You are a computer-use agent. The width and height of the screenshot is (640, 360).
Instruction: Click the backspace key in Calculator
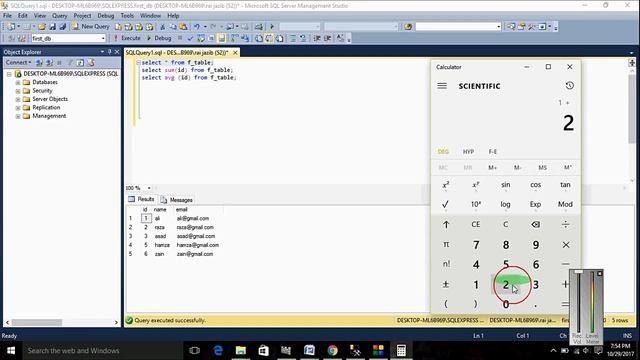click(536, 224)
